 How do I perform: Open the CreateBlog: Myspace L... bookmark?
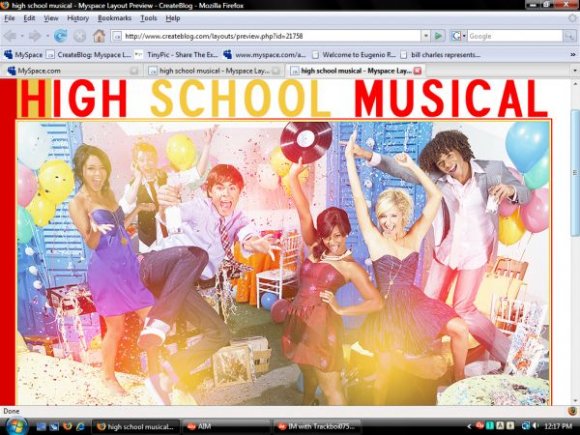(89, 55)
